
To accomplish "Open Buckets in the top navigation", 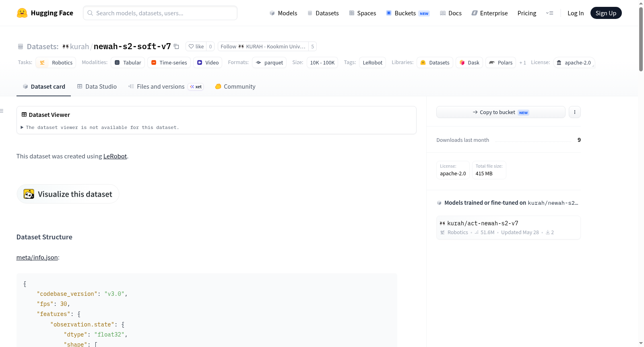I will (408, 13).
